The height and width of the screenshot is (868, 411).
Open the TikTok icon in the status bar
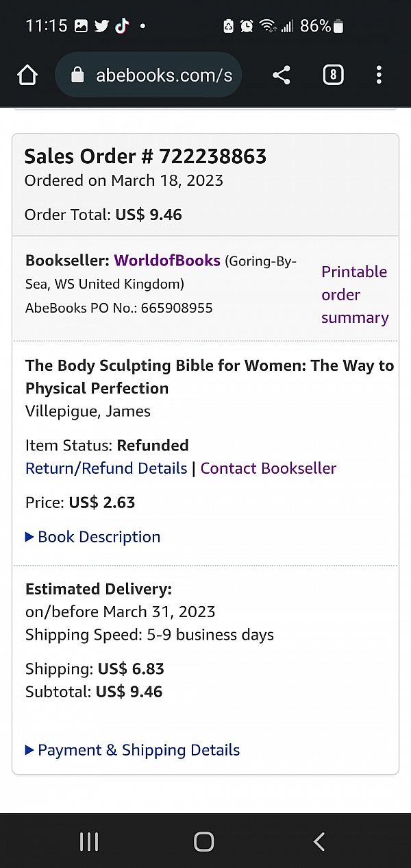[x=121, y=25]
